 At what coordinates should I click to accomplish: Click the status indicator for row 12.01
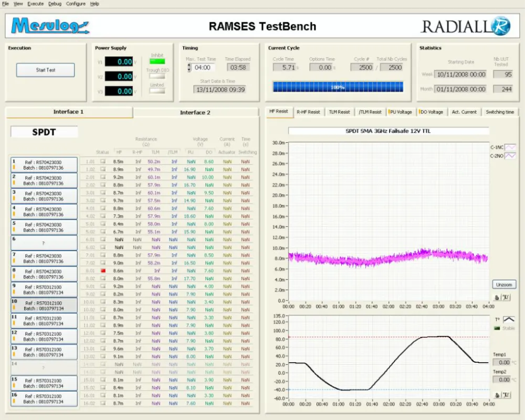[x=103, y=333]
